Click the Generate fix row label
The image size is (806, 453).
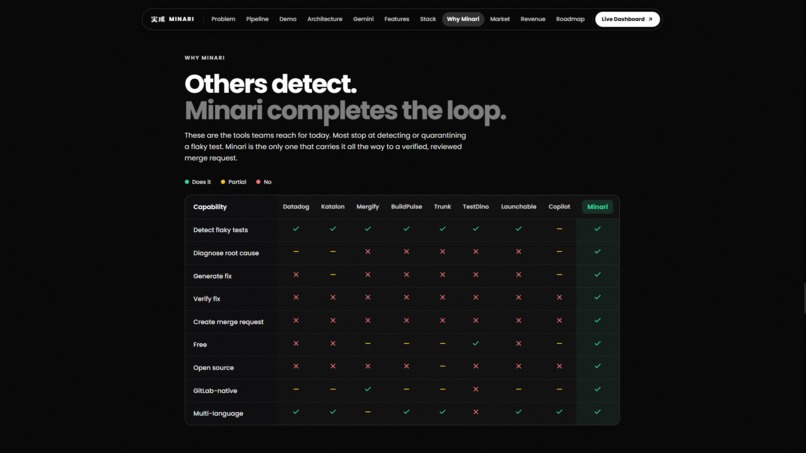[x=212, y=276]
